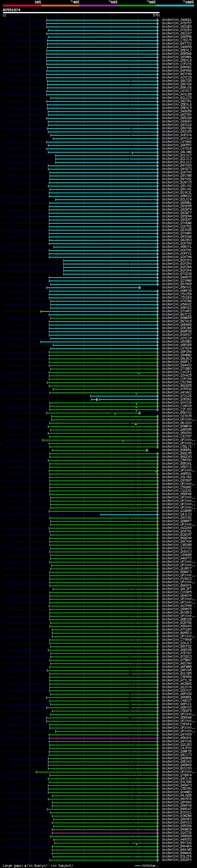Click the short cyan bar for UniRef100_Q71S26
This screenshot has height=868, width=197.
point(124,396)
